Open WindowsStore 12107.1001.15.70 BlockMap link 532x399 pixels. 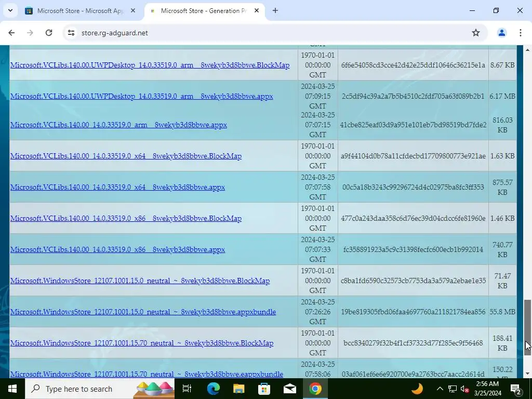142,343
